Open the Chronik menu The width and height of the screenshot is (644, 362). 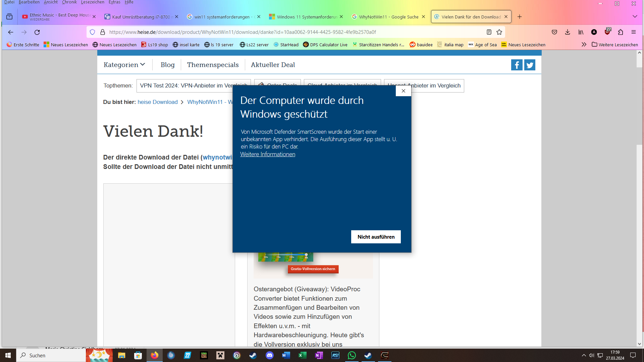[x=69, y=2]
